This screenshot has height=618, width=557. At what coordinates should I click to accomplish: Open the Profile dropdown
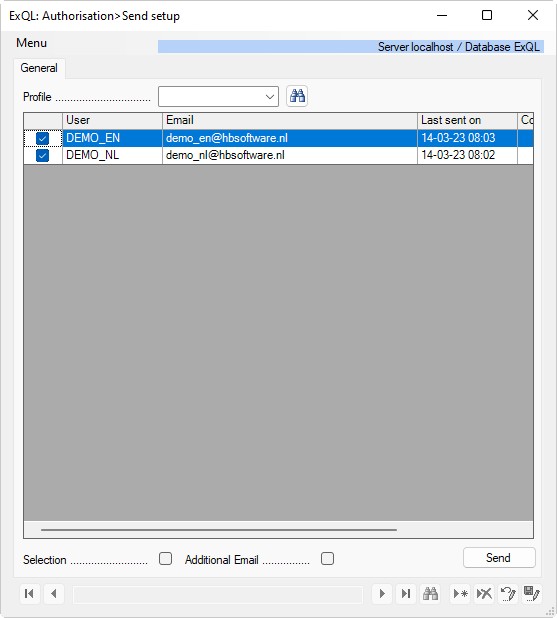click(x=218, y=97)
